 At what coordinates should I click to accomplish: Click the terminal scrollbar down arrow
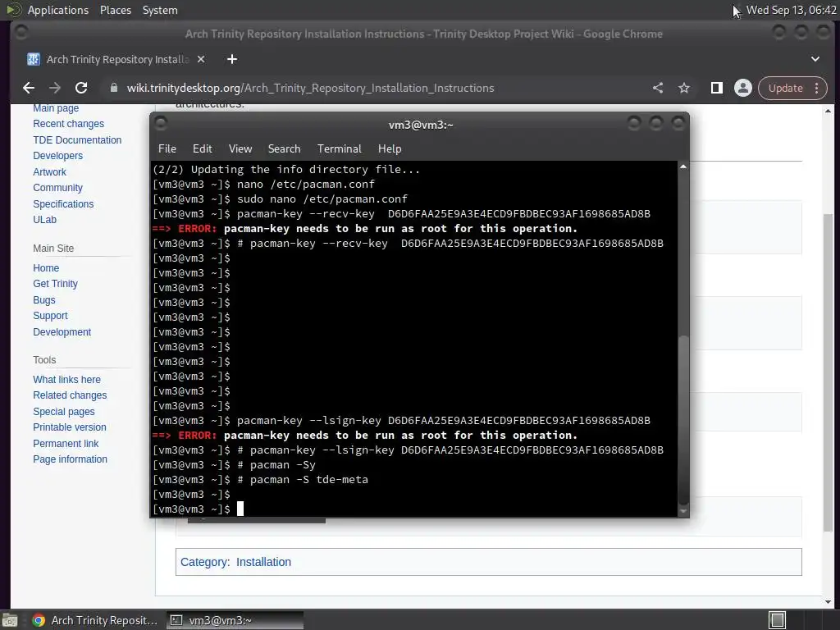tap(683, 512)
